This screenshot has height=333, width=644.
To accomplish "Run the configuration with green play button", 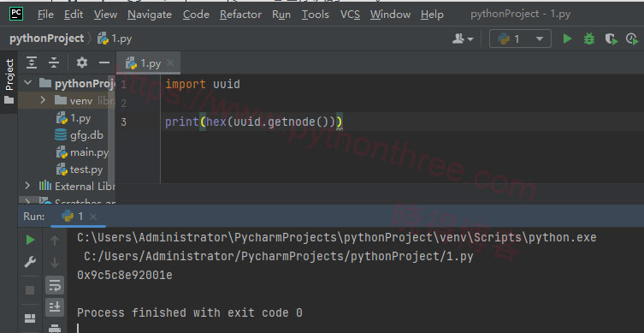I will (x=568, y=39).
